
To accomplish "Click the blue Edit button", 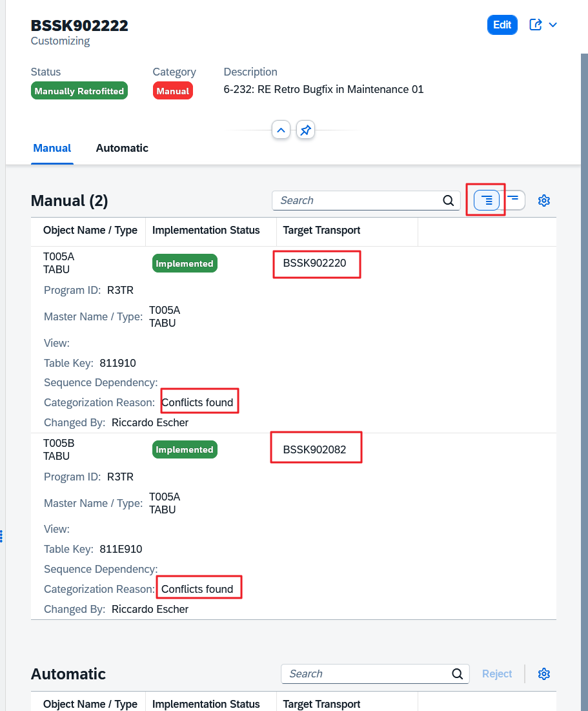I will click(x=502, y=25).
